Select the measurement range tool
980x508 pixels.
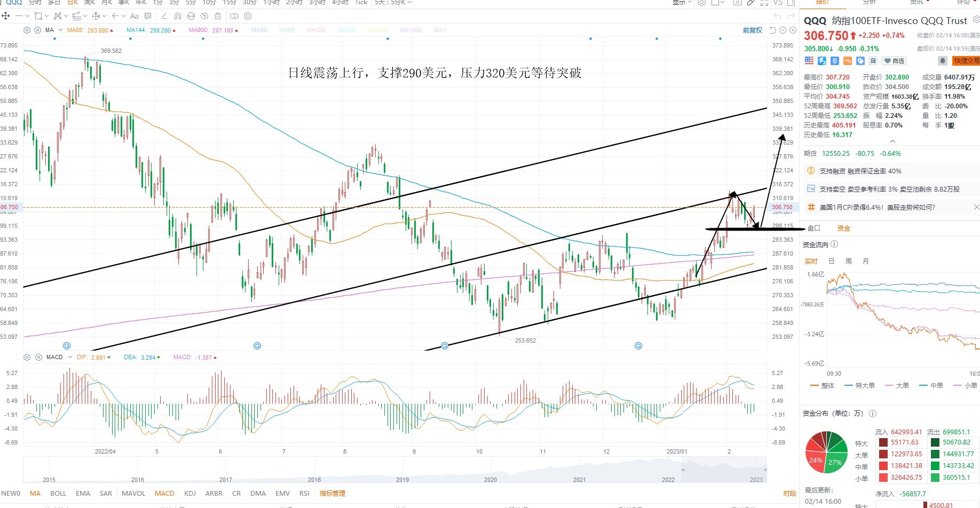coord(96,16)
